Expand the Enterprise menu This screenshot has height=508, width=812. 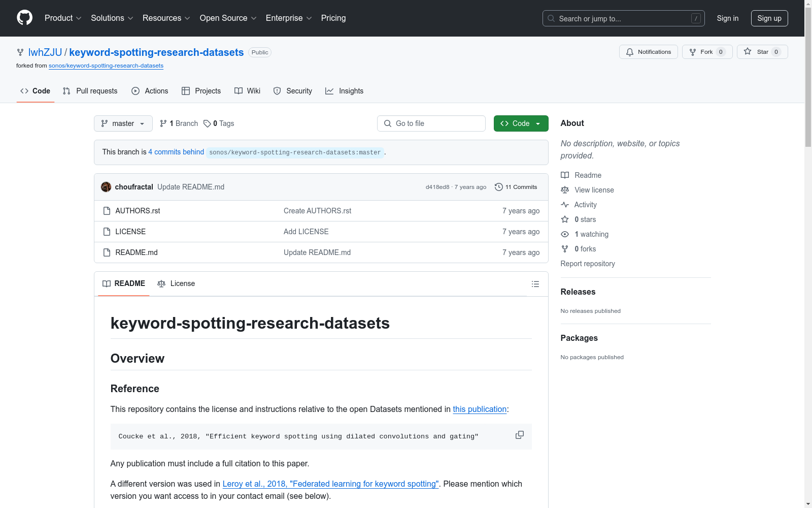[x=289, y=18]
